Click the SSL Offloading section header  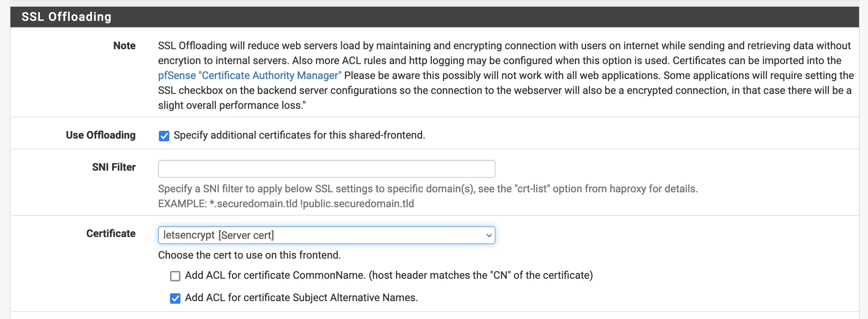click(66, 17)
